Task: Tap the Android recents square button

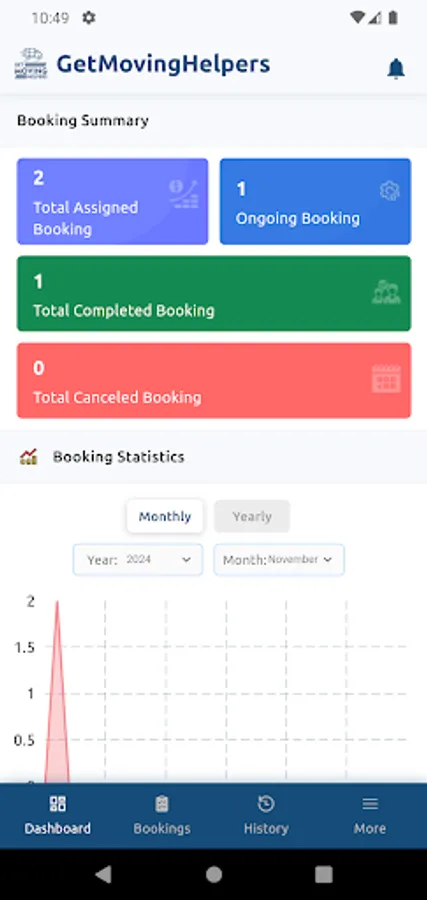Action: 324,874
